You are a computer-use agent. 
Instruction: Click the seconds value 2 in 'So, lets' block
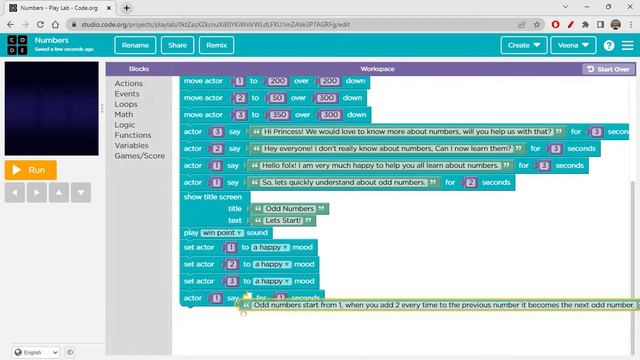pos(471,182)
